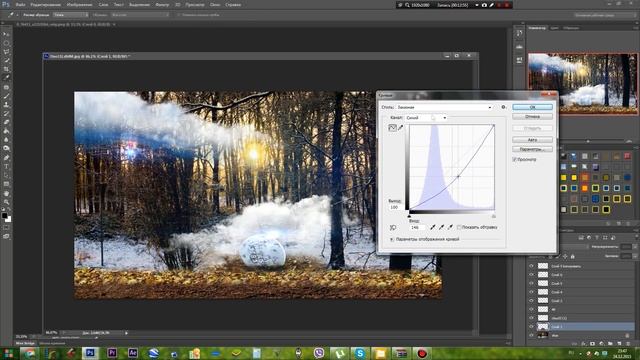
Task: Select the Eraser tool
Action: pos(6,122)
